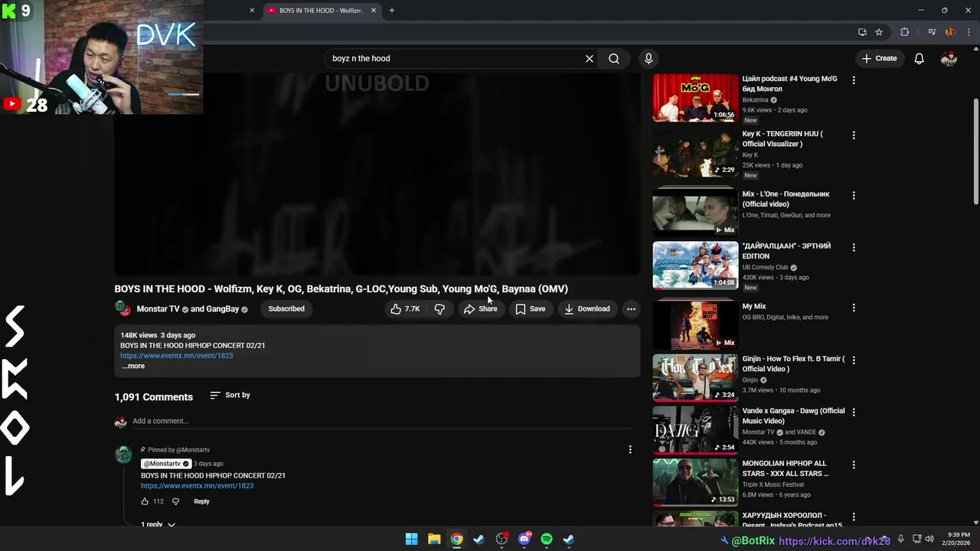Screen dimensions: 980x551
Task: Like the pinned Monstartv comment
Action: pos(145,501)
